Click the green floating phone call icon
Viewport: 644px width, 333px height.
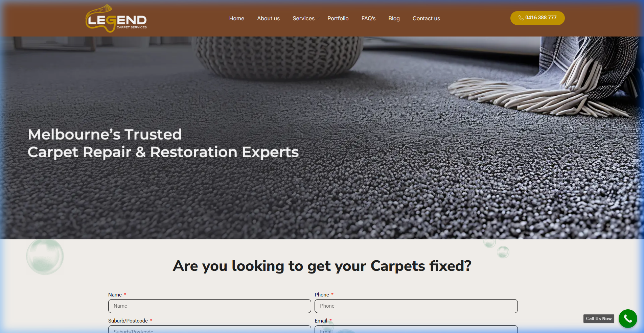(x=628, y=318)
